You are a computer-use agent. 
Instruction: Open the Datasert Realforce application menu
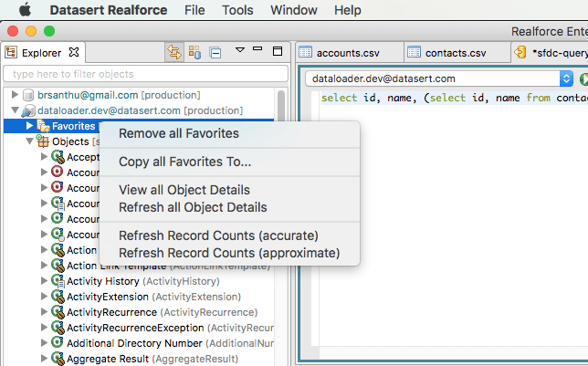[109, 10]
